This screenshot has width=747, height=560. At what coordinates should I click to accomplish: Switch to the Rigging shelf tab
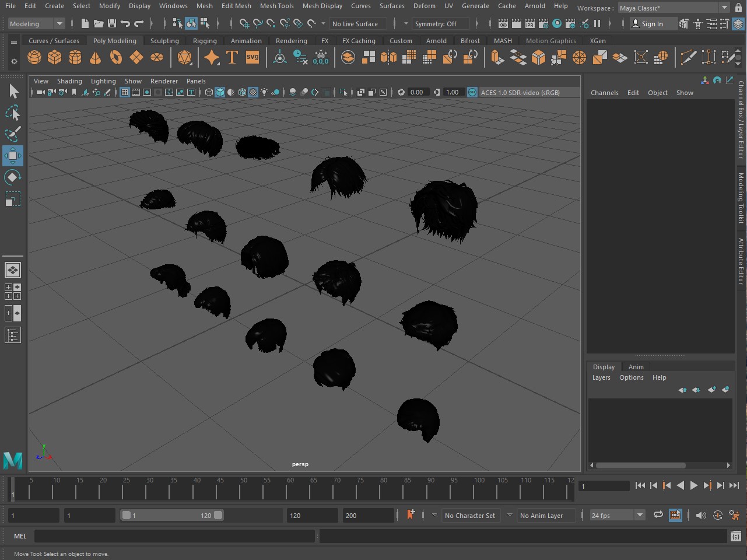tap(205, 41)
